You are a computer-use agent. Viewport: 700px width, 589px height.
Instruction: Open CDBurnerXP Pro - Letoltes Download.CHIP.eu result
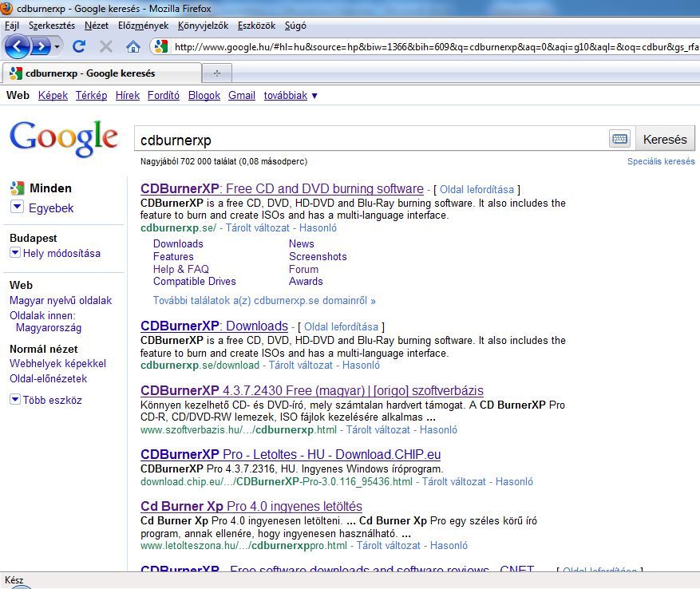(x=291, y=454)
